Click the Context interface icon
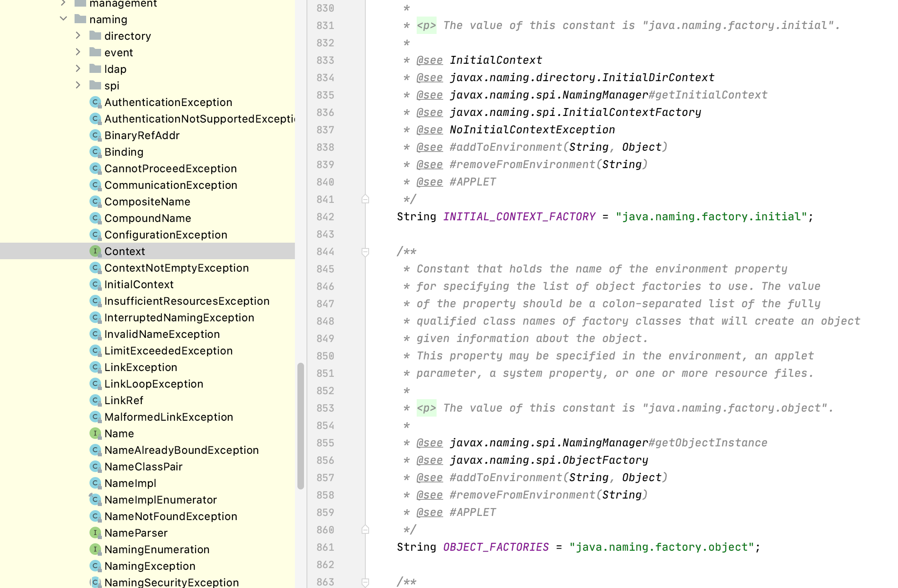Screen dimensions: 898x588 pyautogui.click(x=95, y=251)
